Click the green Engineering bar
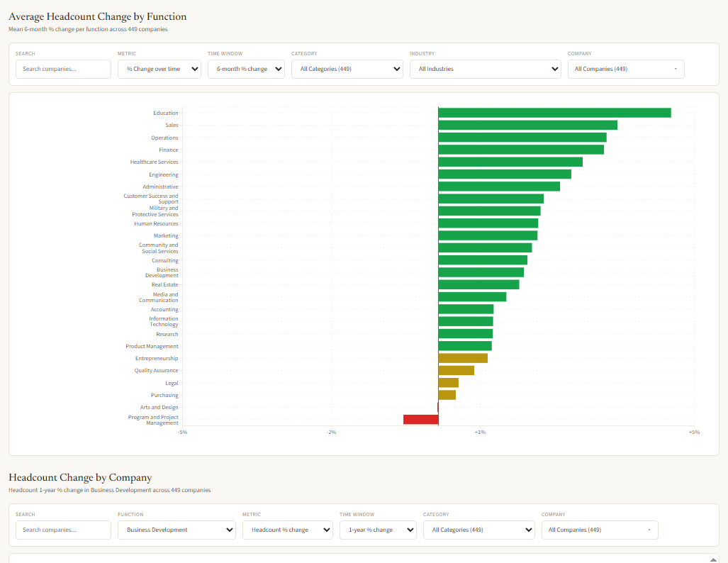728x563 pixels. (x=505, y=174)
